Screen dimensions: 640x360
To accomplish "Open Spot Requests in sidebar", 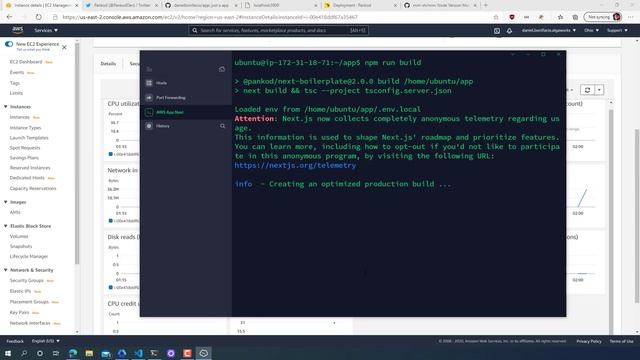I will click(x=25, y=147).
